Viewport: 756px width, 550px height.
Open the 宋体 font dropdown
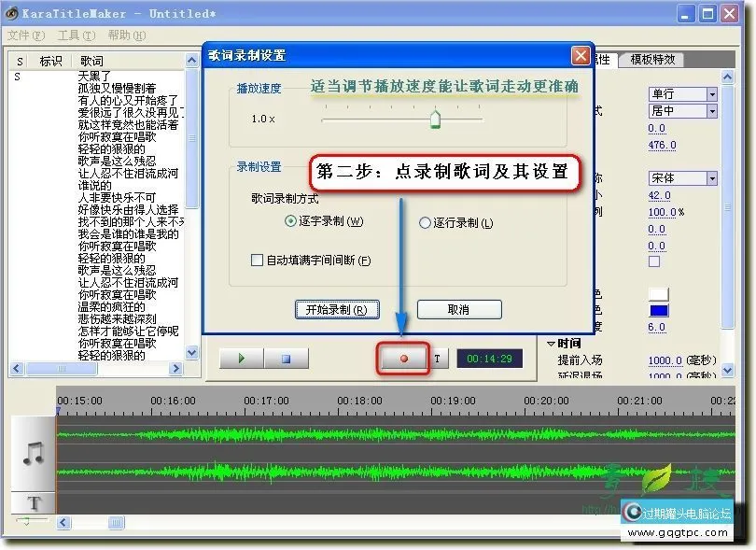point(712,177)
